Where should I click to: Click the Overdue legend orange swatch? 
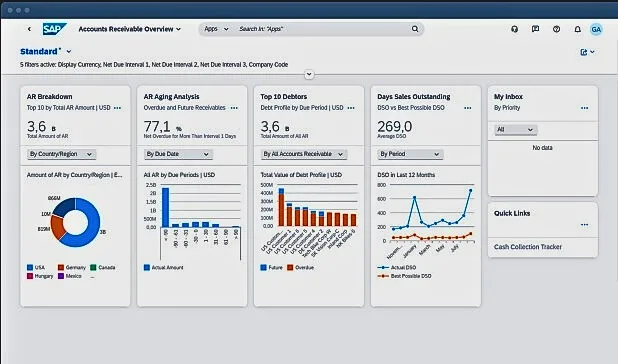click(290, 267)
